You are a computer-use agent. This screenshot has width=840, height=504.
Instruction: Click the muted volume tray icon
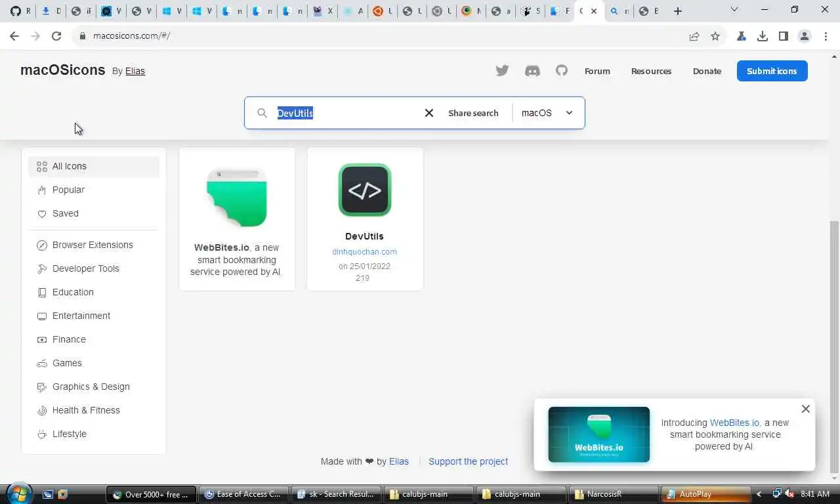[x=789, y=494]
